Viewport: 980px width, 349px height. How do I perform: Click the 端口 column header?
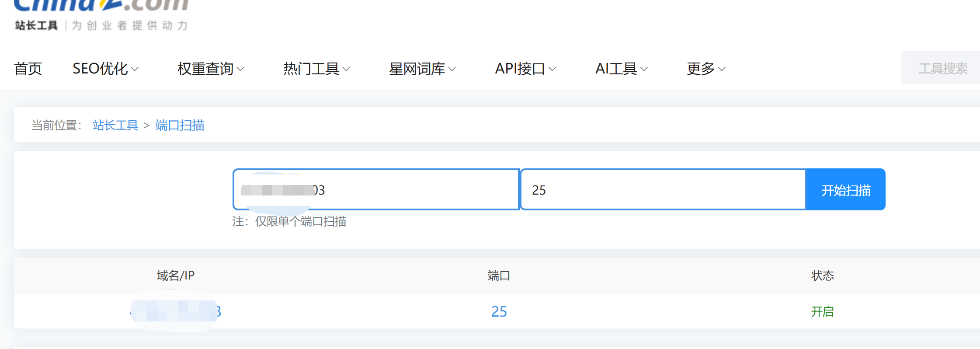[499, 276]
